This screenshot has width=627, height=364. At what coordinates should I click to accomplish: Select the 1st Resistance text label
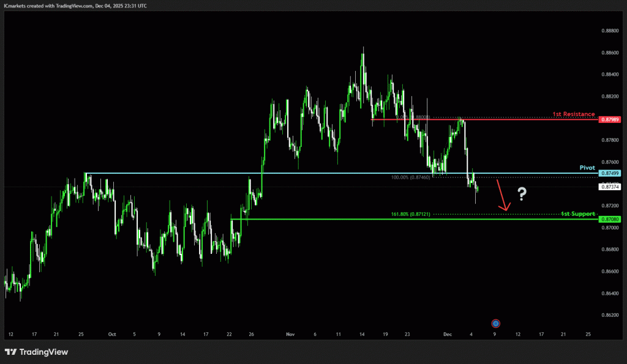click(573, 114)
